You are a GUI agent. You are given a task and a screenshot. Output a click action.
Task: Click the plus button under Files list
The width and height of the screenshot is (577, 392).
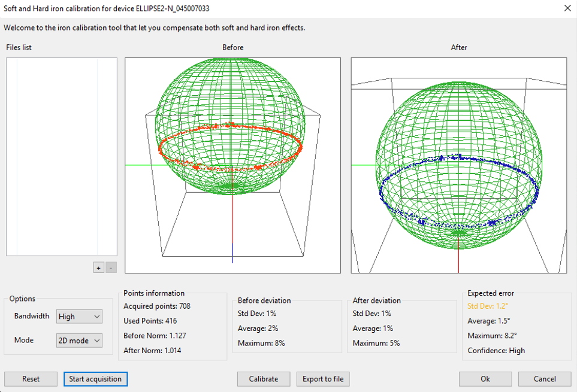click(98, 268)
